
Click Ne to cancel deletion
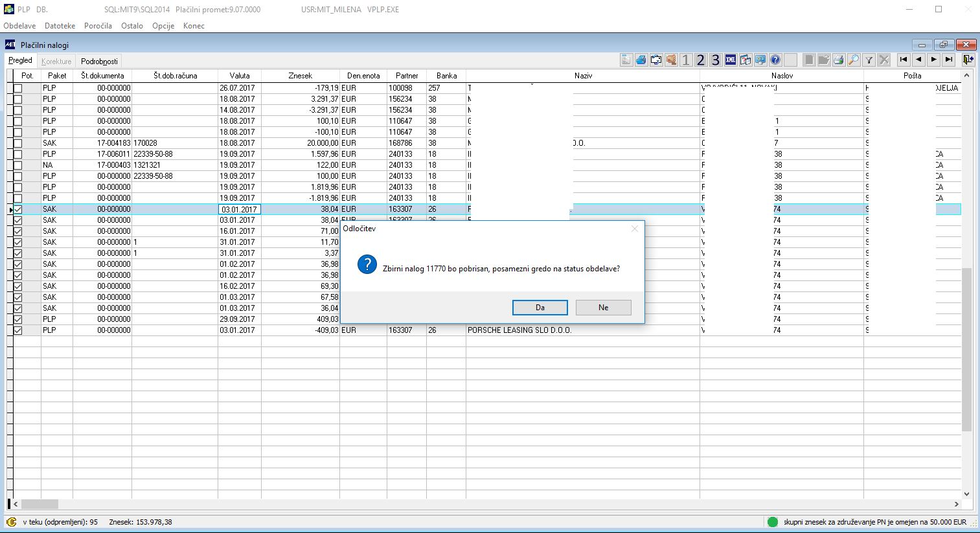tap(603, 308)
